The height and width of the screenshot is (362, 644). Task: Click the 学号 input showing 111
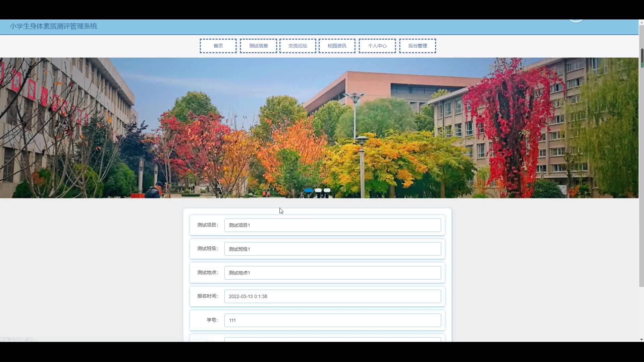[332, 320]
